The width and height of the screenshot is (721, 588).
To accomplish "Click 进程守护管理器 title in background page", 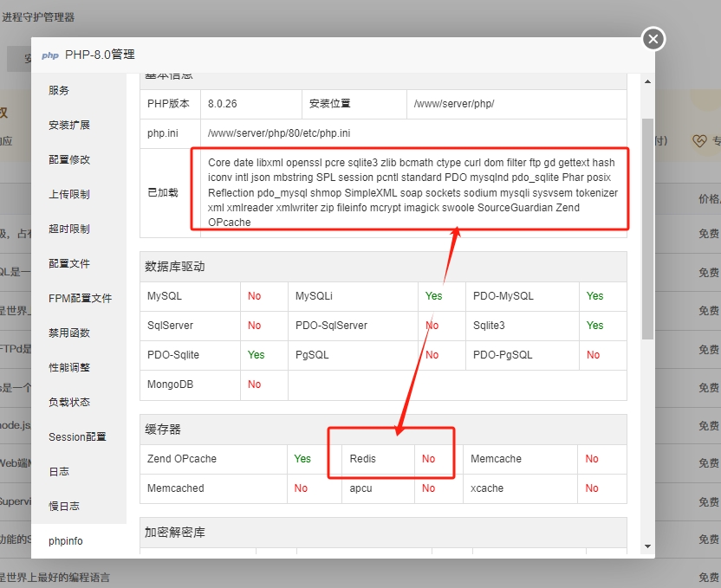I will click(38, 17).
